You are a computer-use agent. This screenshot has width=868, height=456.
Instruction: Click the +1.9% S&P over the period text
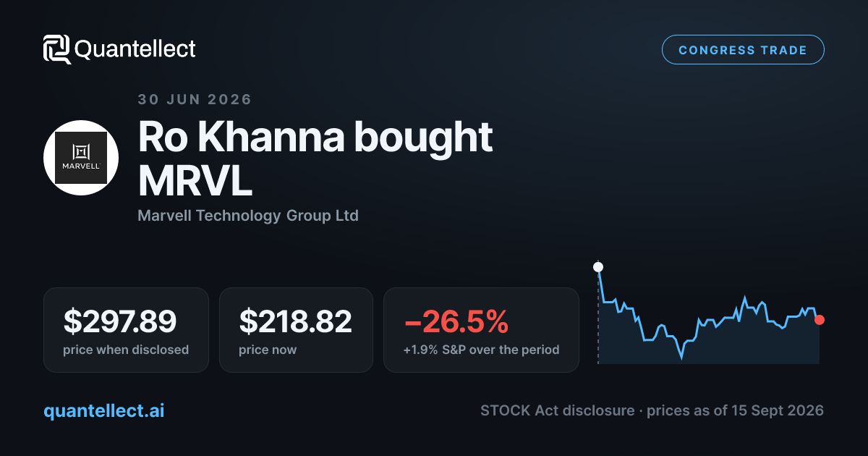(481, 350)
